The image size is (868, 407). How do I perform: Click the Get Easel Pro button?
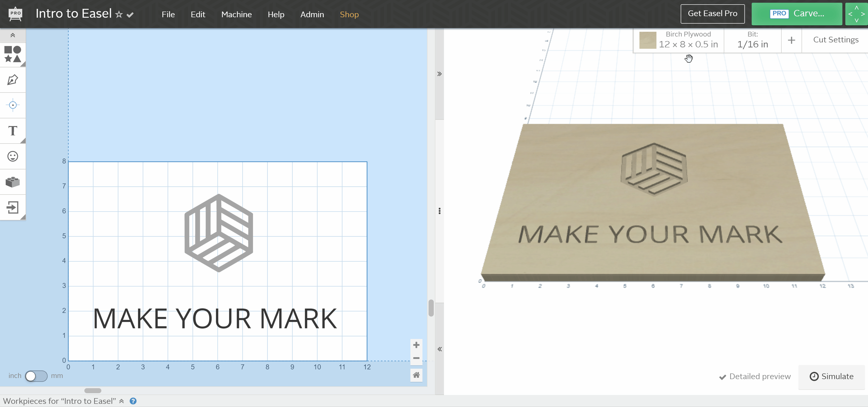tap(712, 13)
